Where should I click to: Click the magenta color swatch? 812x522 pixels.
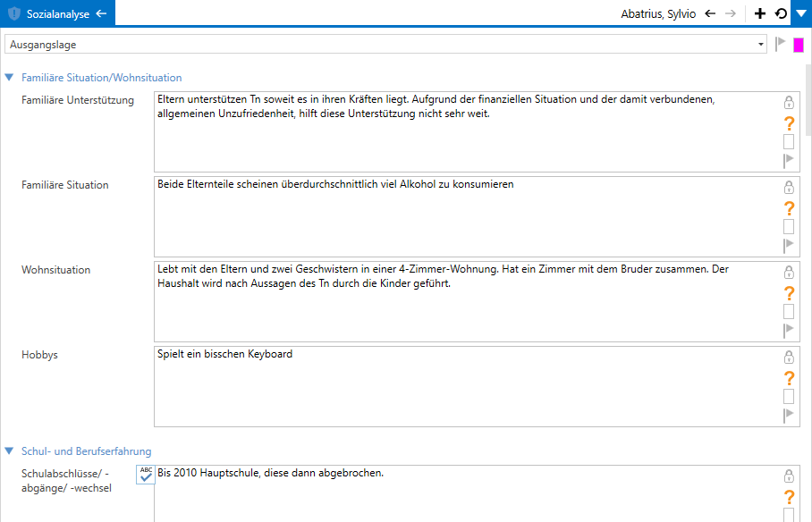[x=799, y=45]
